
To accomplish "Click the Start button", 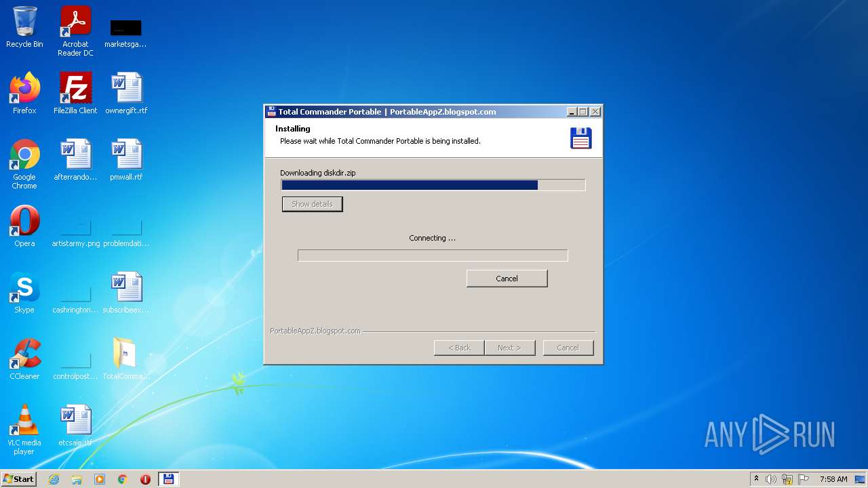I will pos(18,479).
